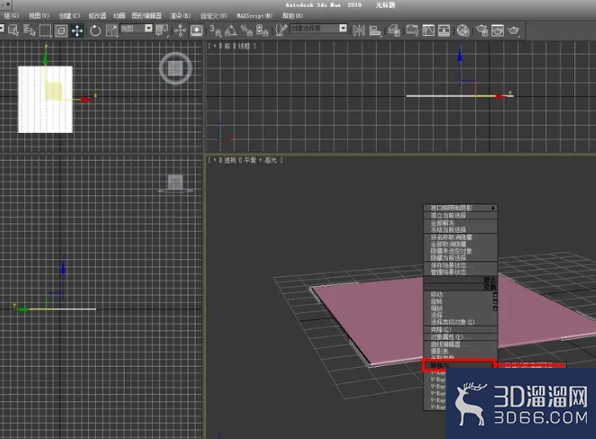Toggle the Window/Crossing selection mode icon
The height and width of the screenshot is (439, 596).
(61, 31)
